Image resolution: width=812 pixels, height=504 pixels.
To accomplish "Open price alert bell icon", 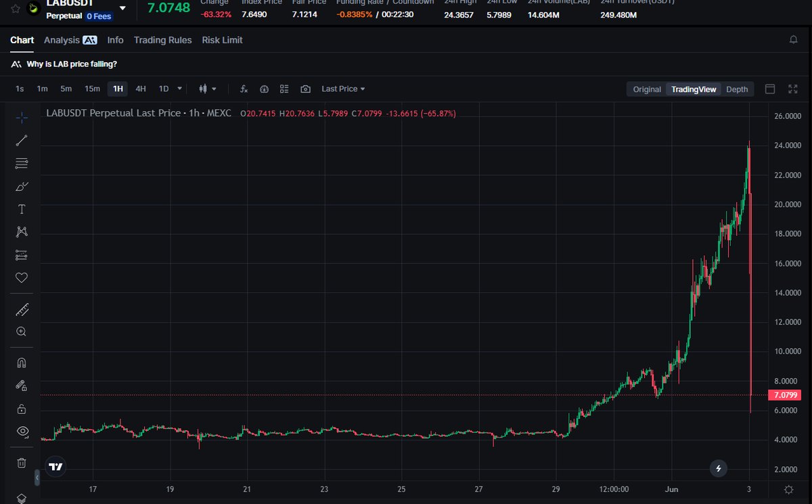I will [x=794, y=40].
